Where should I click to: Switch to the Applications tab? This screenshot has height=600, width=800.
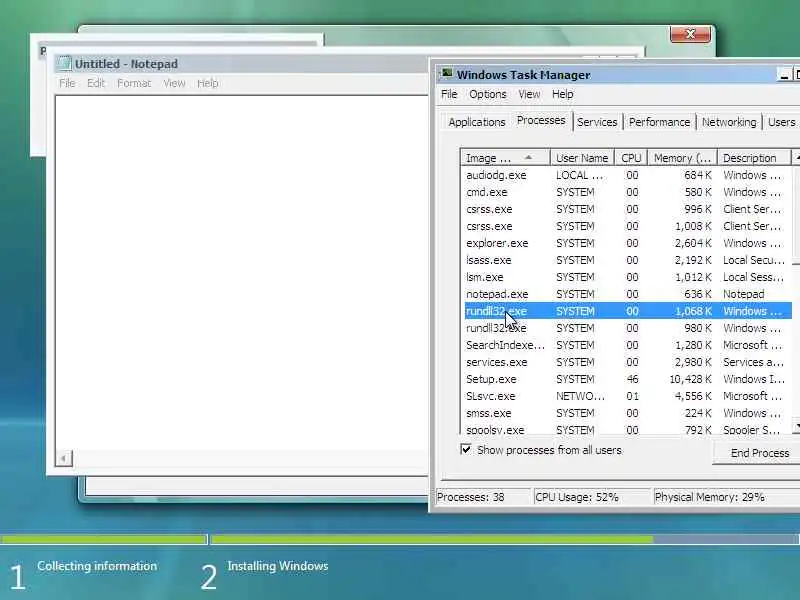(x=477, y=122)
